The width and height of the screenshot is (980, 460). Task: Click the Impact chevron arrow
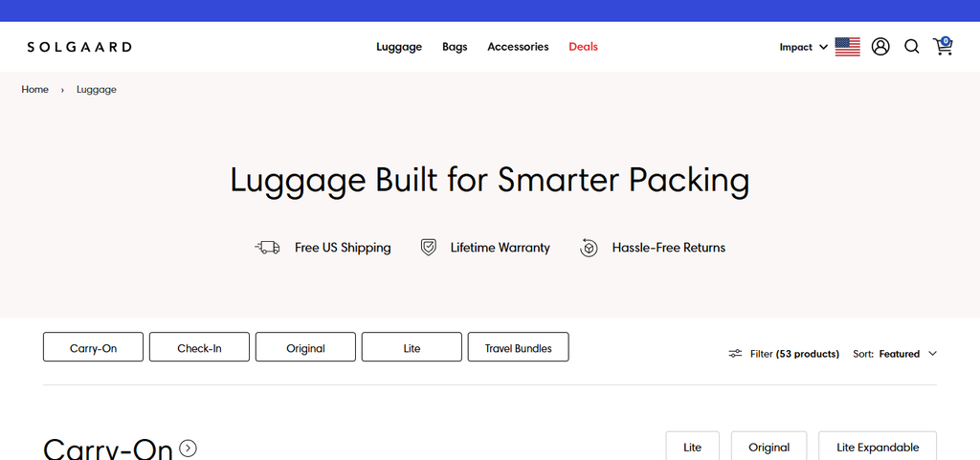pyautogui.click(x=823, y=47)
